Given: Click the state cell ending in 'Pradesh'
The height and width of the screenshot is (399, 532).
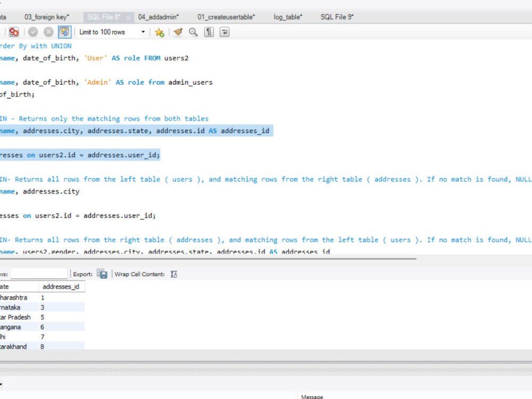Looking at the screenshot, I should 19,317.
